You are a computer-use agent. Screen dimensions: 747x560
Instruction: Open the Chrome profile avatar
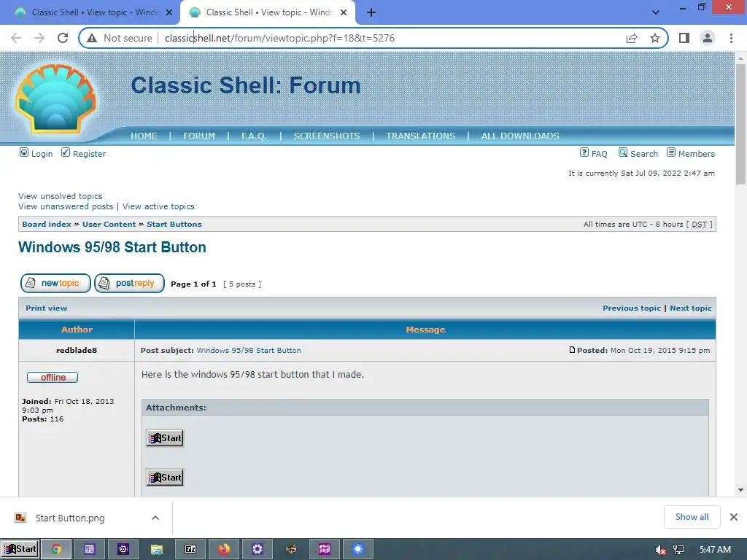708,38
